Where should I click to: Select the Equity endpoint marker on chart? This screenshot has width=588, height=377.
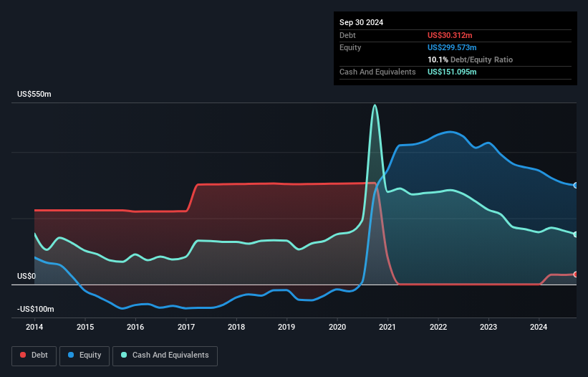pyautogui.click(x=576, y=186)
